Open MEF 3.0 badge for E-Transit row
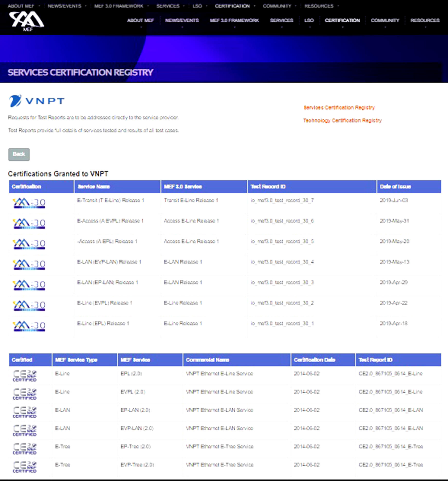The width and height of the screenshot is (448, 481). tap(29, 203)
